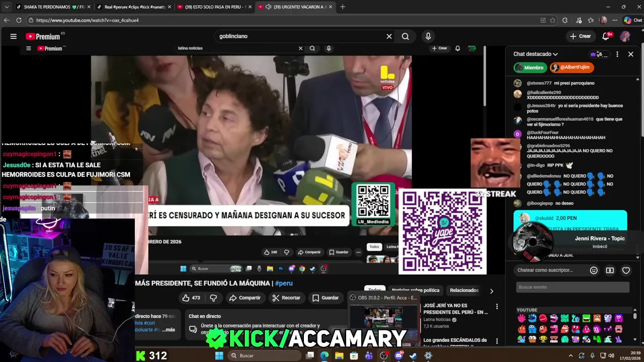Open embedded video more actions dots

[x=358, y=252]
